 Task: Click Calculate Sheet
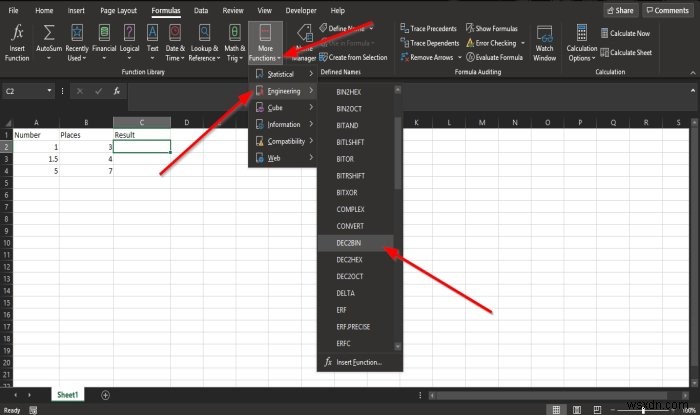tap(626, 53)
